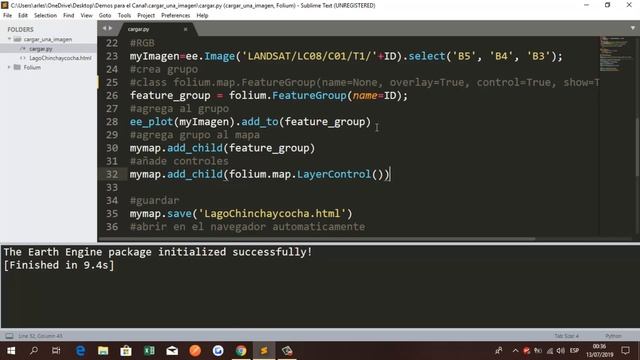Open the Tools menu
640x360 pixels.
coord(124,16)
